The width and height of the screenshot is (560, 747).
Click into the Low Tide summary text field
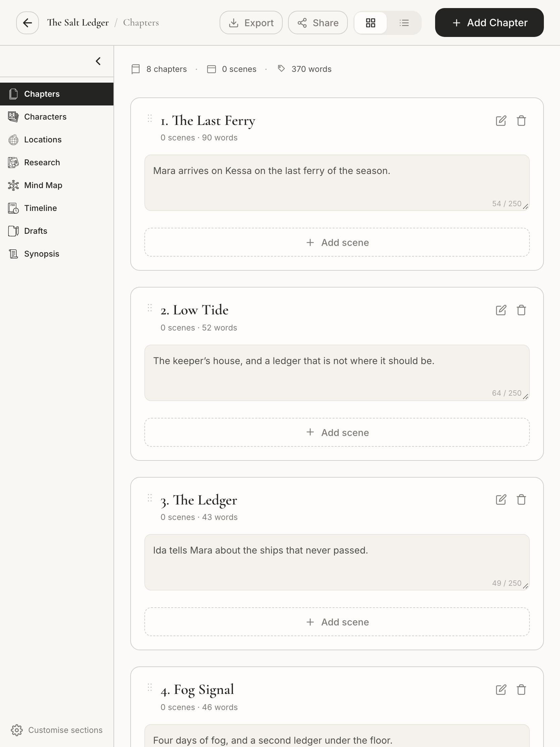(x=337, y=372)
